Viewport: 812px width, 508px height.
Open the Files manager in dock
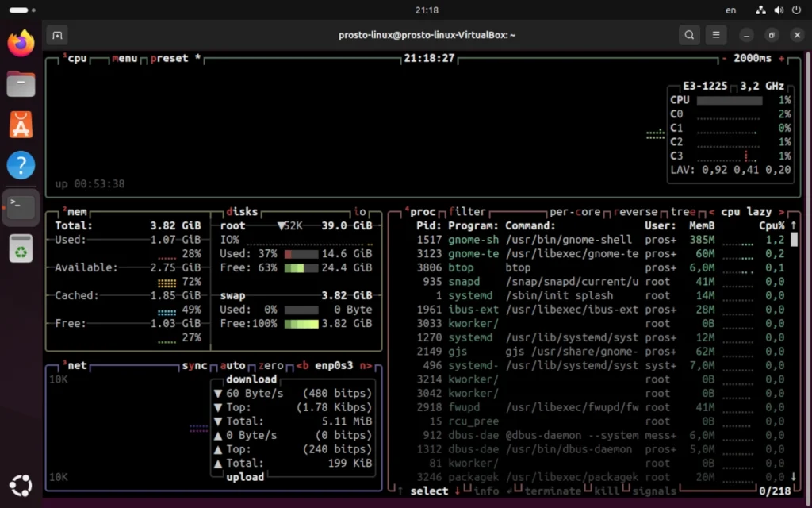point(21,84)
